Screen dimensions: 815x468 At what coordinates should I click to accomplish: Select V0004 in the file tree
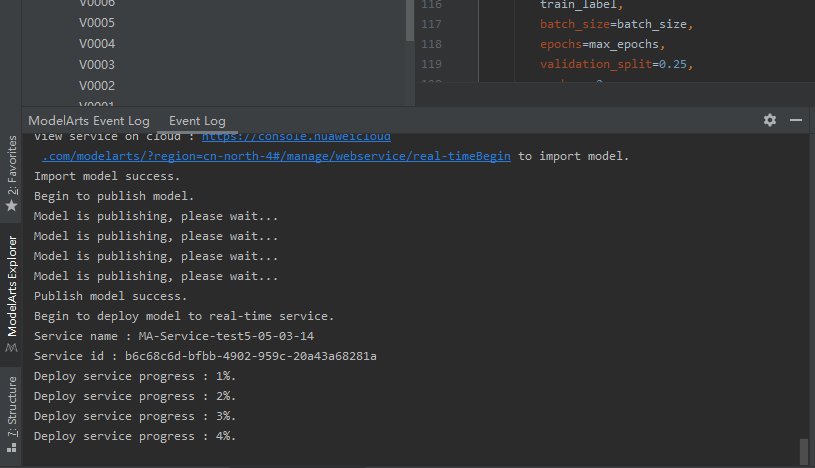[97, 44]
